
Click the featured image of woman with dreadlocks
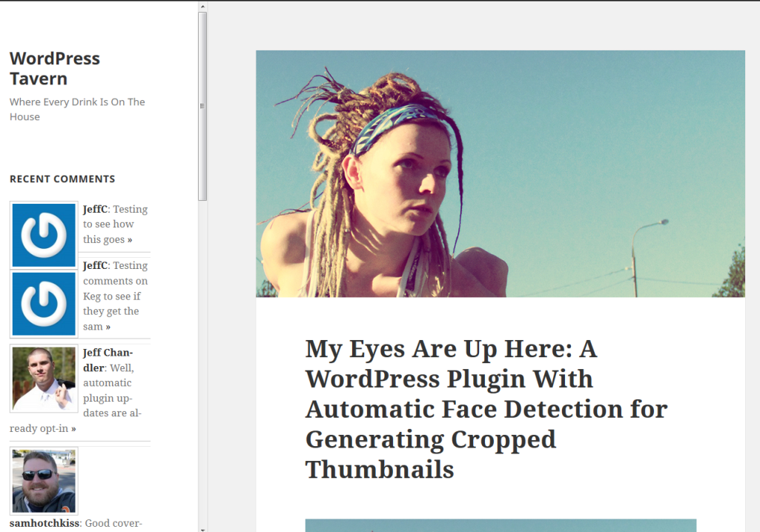tap(500, 173)
